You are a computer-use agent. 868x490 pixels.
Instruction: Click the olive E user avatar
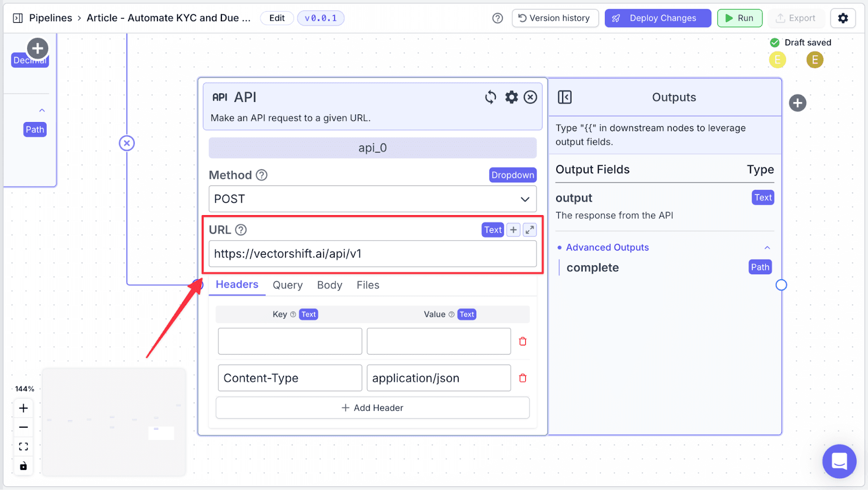coord(815,60)
